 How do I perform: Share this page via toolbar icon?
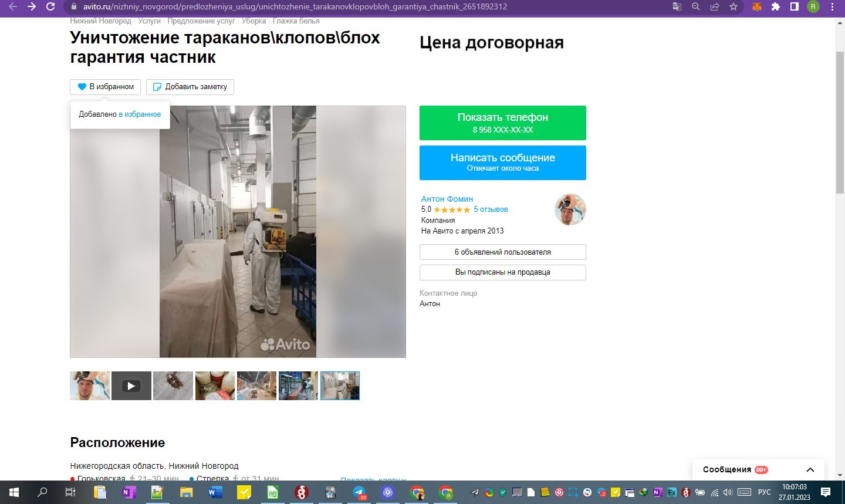[x=714, y=6]
